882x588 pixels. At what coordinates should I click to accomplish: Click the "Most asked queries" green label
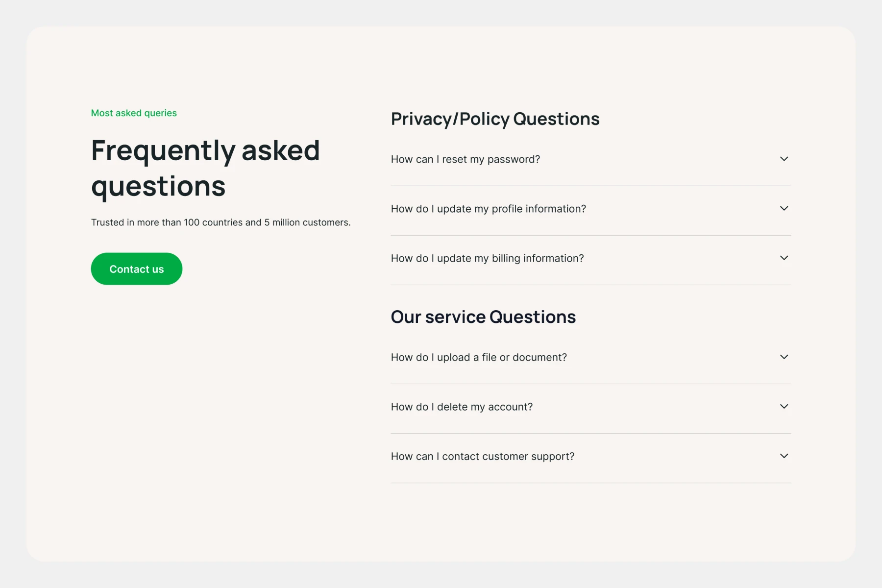pos(134,113)
